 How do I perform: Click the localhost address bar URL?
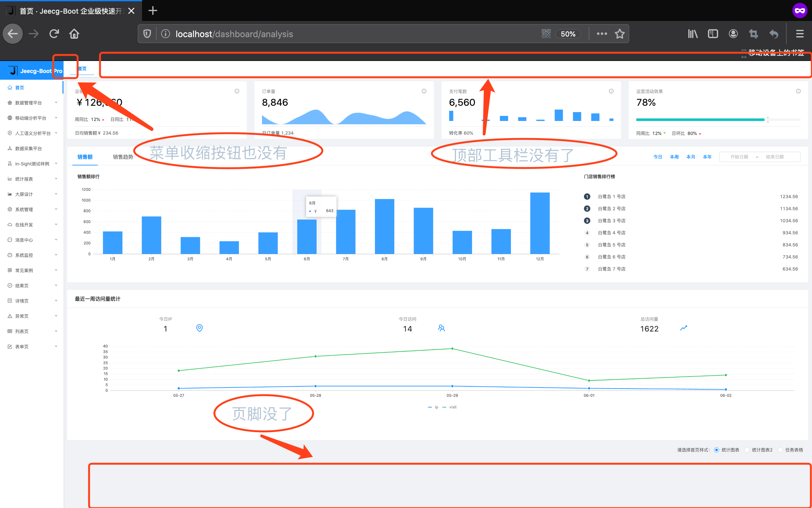[234, 34]
